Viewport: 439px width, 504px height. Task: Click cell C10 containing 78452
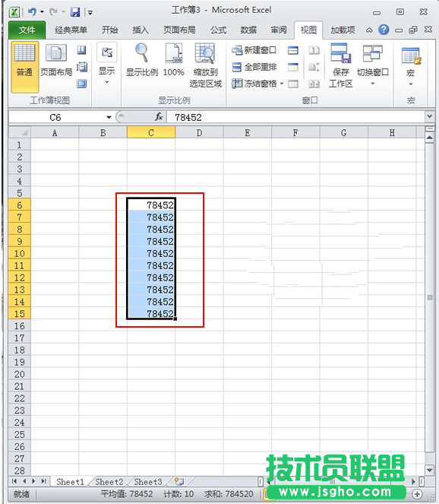(151, 253)
